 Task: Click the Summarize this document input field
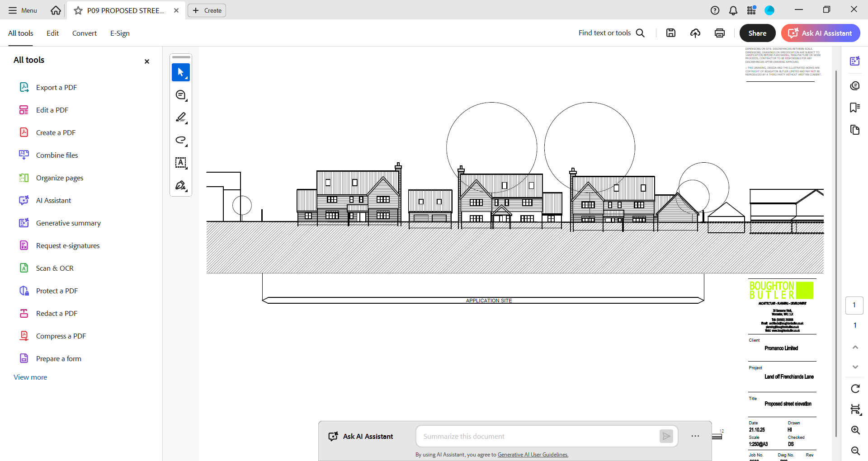point(538,436)
